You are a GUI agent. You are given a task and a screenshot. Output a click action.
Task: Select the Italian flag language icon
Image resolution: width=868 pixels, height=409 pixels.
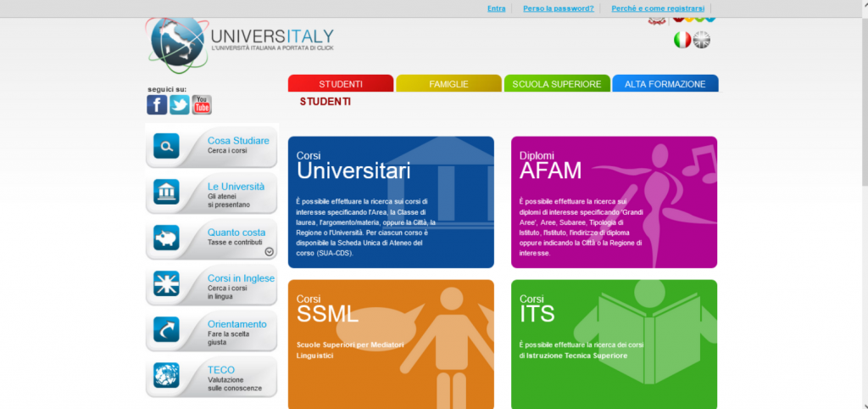[x=682, y=40]
